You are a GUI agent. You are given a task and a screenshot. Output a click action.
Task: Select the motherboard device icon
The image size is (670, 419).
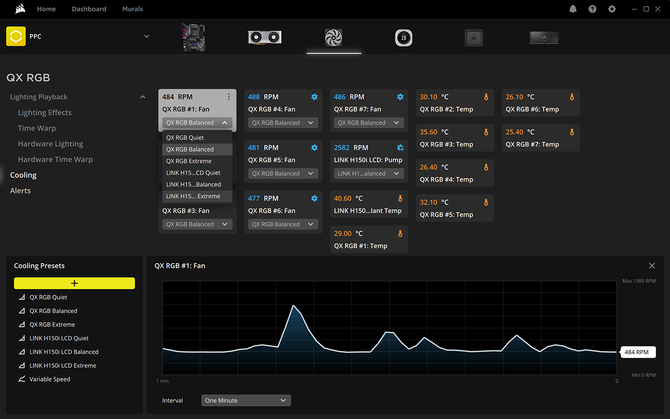(x=194, y=38)
